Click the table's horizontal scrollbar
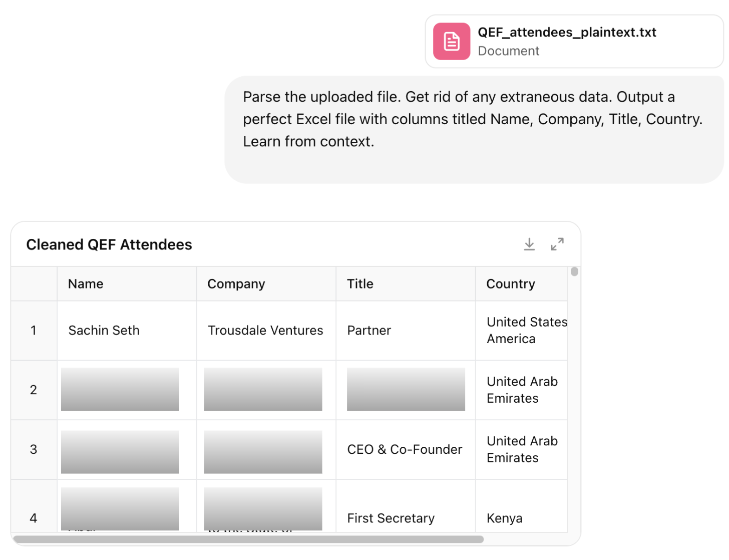The width and height of the screenshot is (729, 560). 248,539
